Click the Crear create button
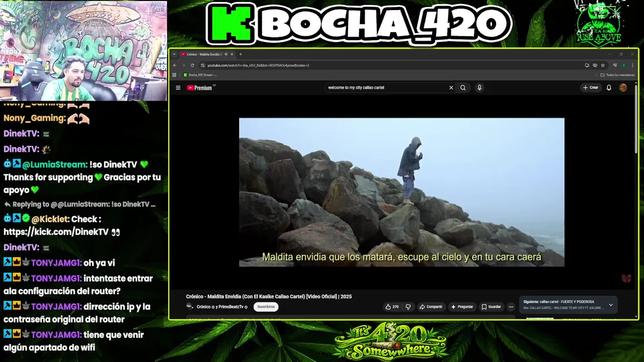The width and height of the screenshot is (644, 362). (591, 87)
